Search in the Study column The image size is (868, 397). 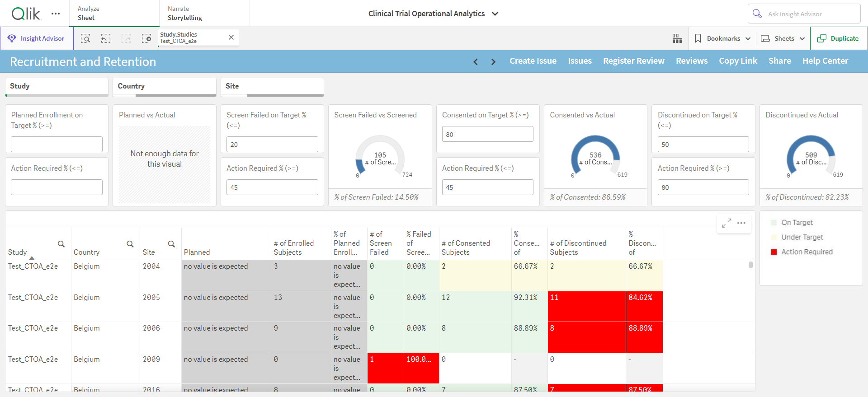(61, 244)
